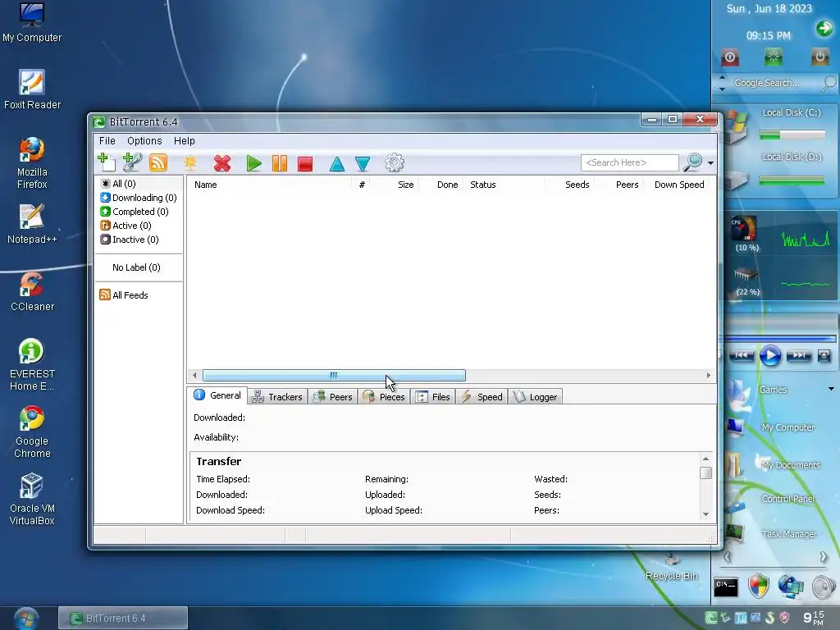Screen dimensions: 840x630
Task: Click the play button in sidebar media player
Action: pos(769,355)
